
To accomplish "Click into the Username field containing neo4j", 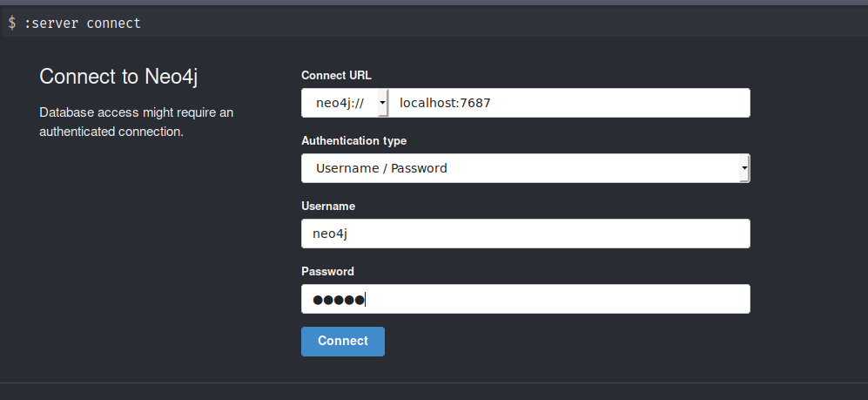I will pyautogui.click(x=525, y=234).
